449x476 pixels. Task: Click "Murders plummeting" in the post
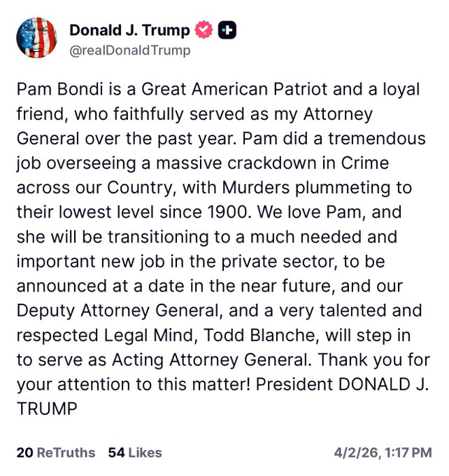coord(306,188)
